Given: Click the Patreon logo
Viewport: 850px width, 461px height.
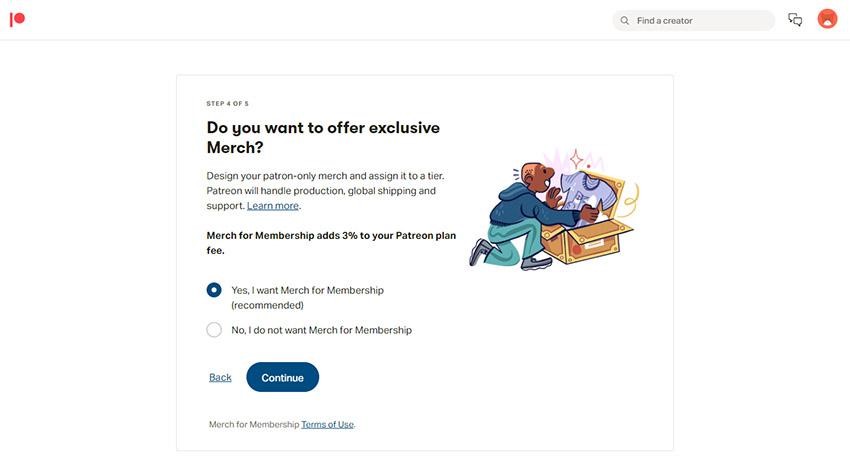Looking at the screenshot, I should pos(17,19).
